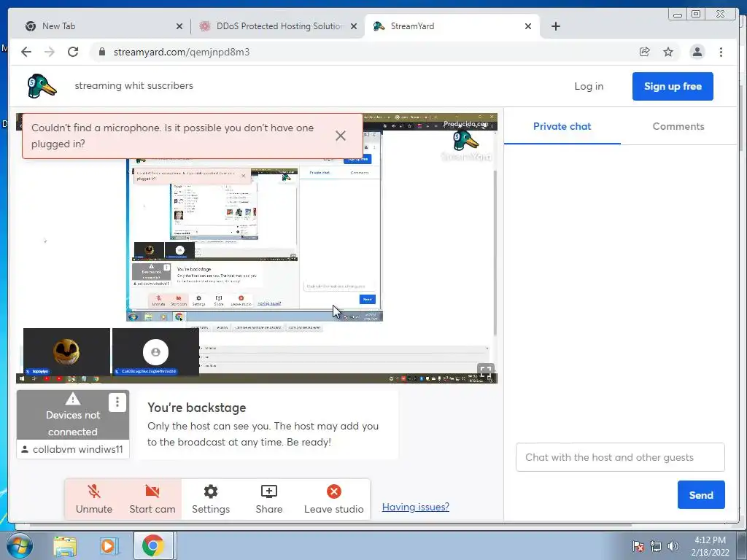Turn on camera with Start cam
The width and height of the screenshot is (747, 560).
(152, 499)
